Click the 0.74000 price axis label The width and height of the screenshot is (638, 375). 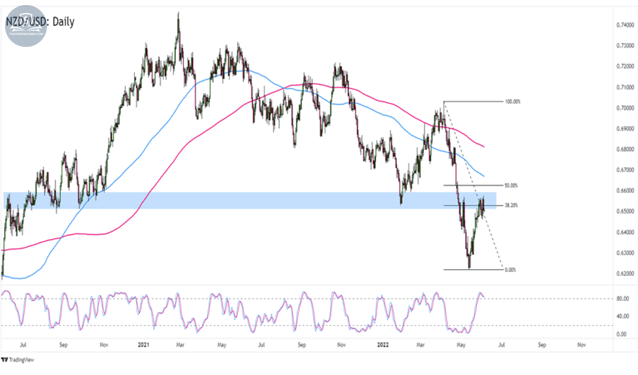point(625,25)
